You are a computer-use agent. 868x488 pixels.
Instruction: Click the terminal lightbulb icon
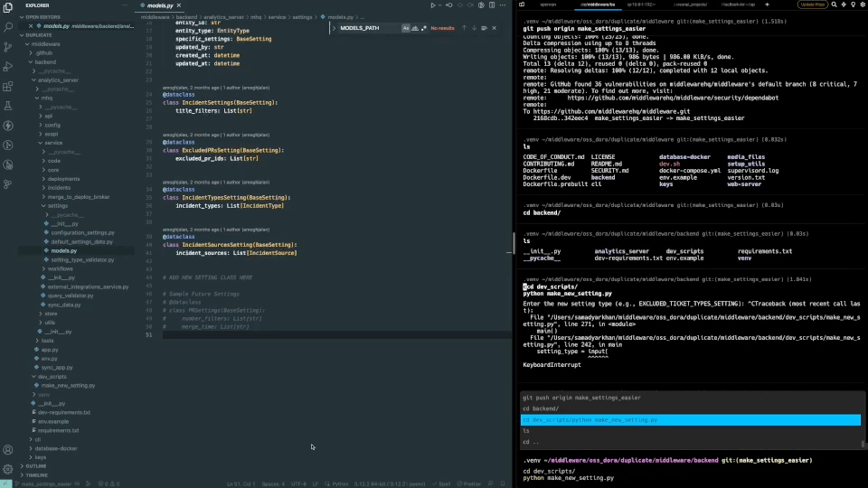pos(853,5)
